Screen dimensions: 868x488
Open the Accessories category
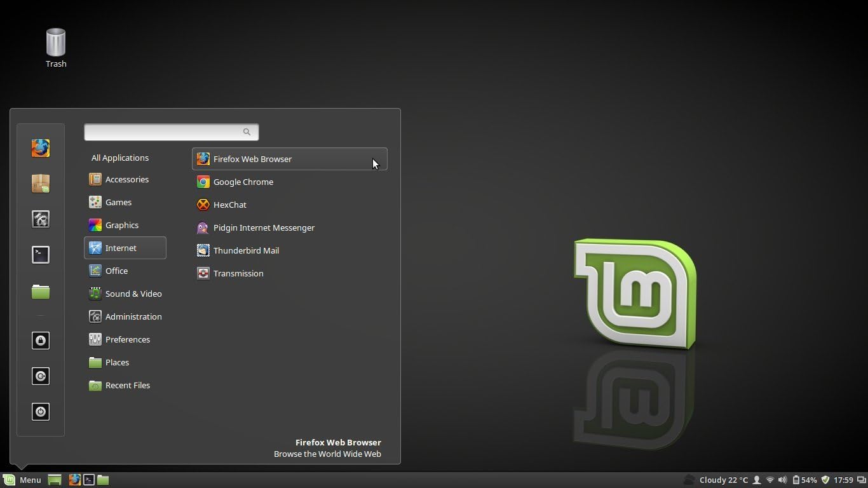126,179
